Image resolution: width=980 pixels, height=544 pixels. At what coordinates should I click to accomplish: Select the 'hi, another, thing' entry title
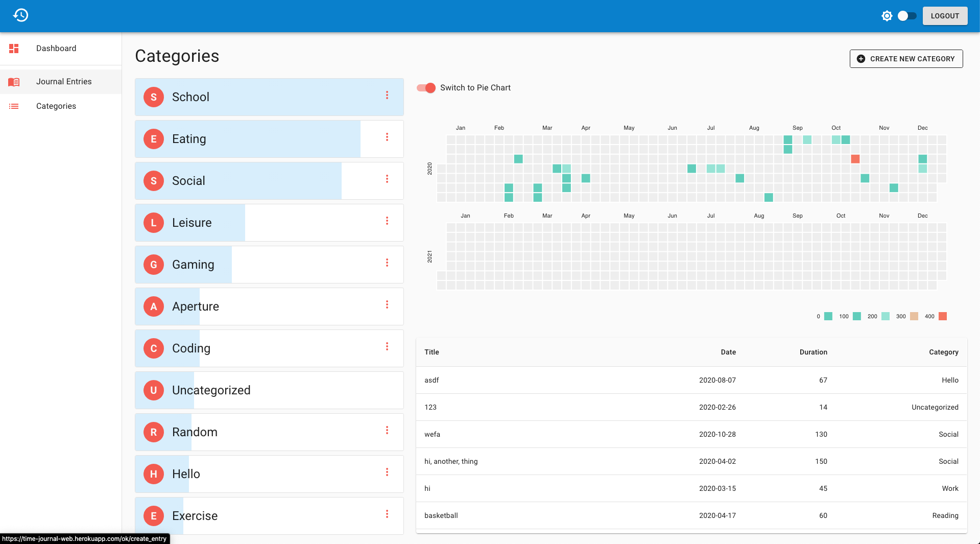[x=451, y=461]
